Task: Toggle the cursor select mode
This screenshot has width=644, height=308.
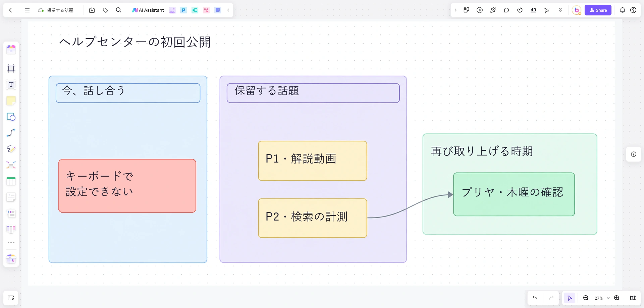Action: pyautogui.click(x=570, y=298)
